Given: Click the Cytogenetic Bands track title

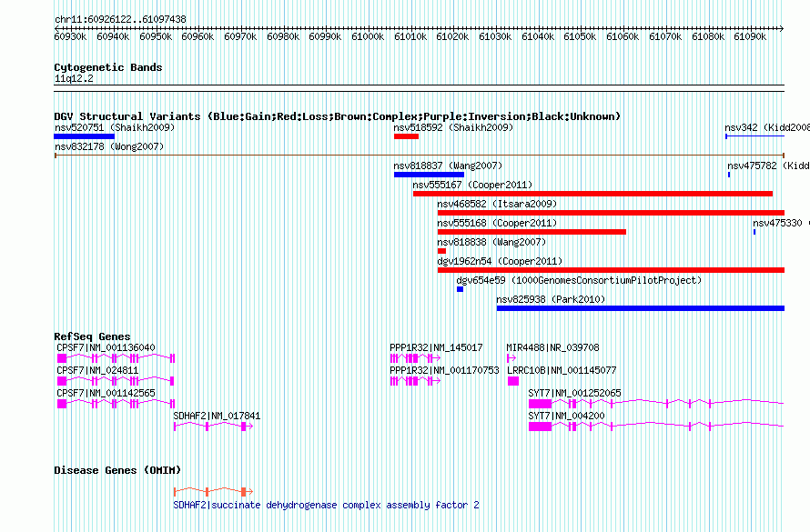Looking at the screenshot, I should [x=108, y=67].
